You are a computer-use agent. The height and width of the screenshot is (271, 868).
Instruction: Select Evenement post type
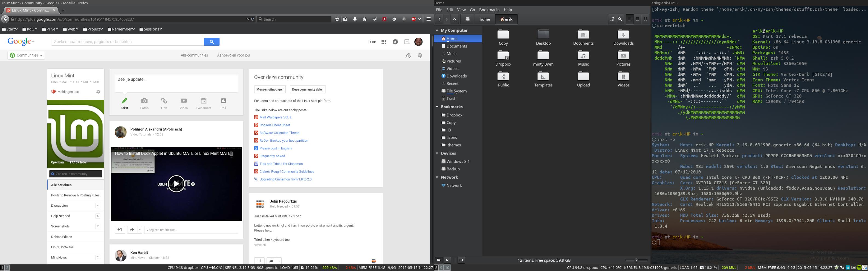[x=204, y=103]
